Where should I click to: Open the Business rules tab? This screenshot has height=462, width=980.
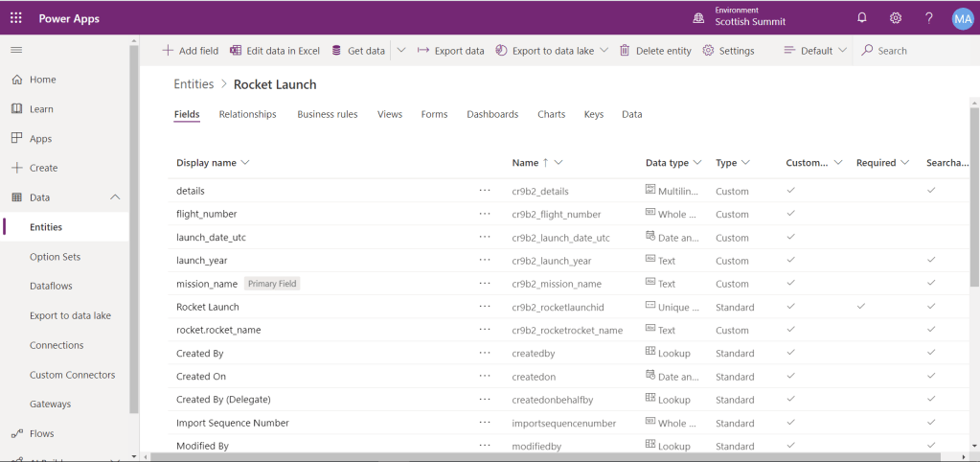pos(327,114)
